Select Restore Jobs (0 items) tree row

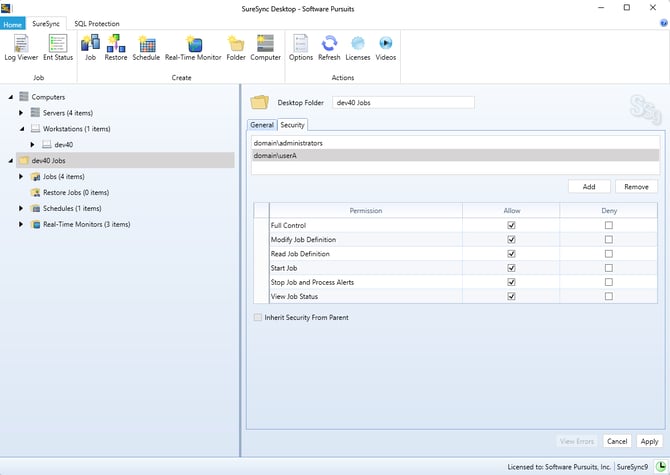coord(76,193)
